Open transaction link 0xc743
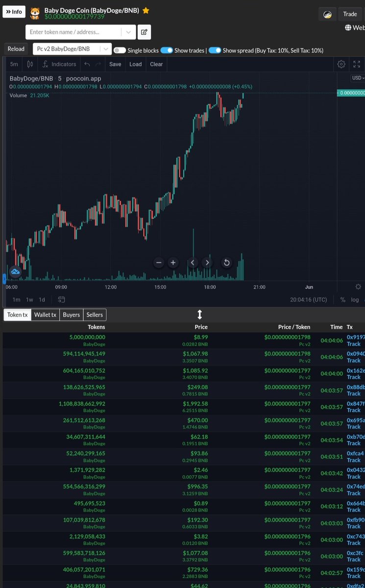The width and height of the screenshot is (365, 588). (356, 537)
